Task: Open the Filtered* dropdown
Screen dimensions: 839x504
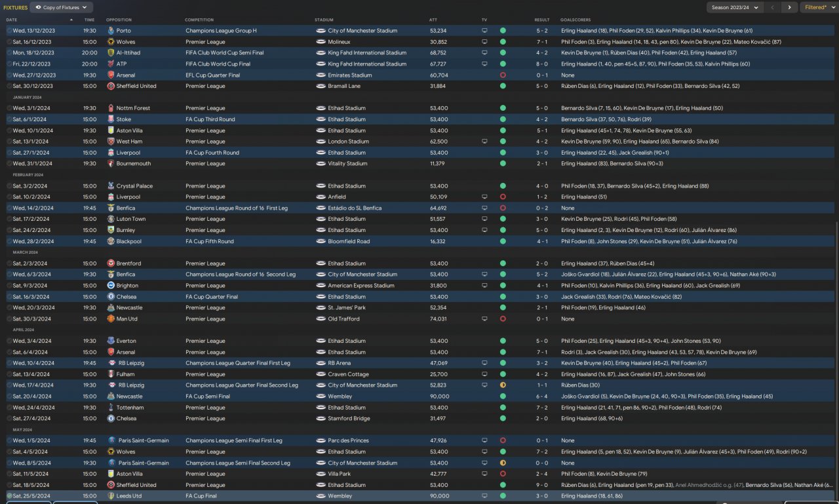Action: pyautogui.click(x=819, y=7)
